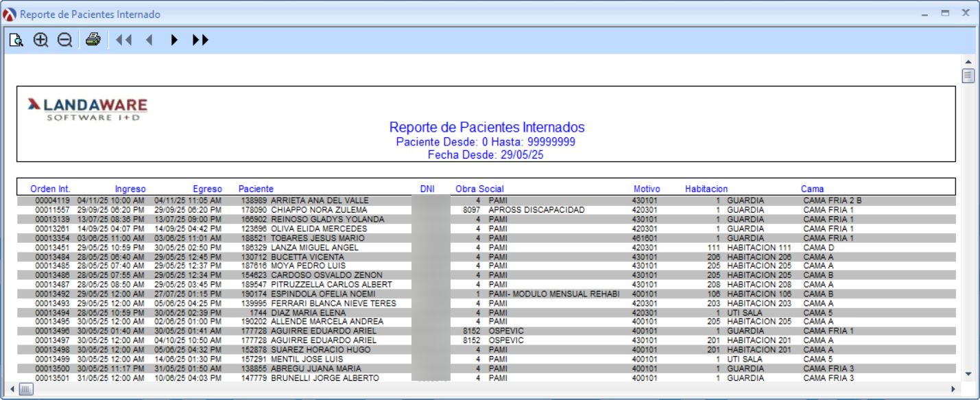Zoom out of the report

[64, 40]
